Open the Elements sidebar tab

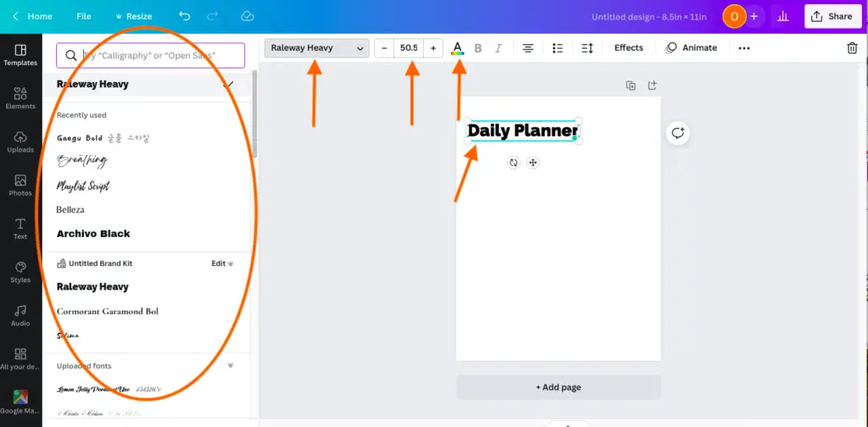20,98
